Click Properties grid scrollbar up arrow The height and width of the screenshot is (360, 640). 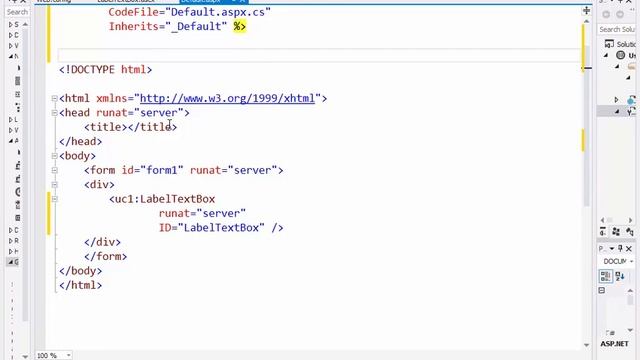click(x=631, y=291)
